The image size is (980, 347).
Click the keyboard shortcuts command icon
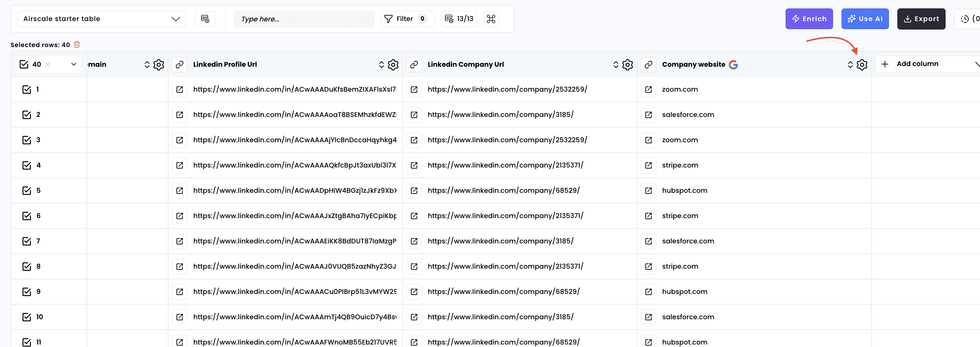(491, 19)
